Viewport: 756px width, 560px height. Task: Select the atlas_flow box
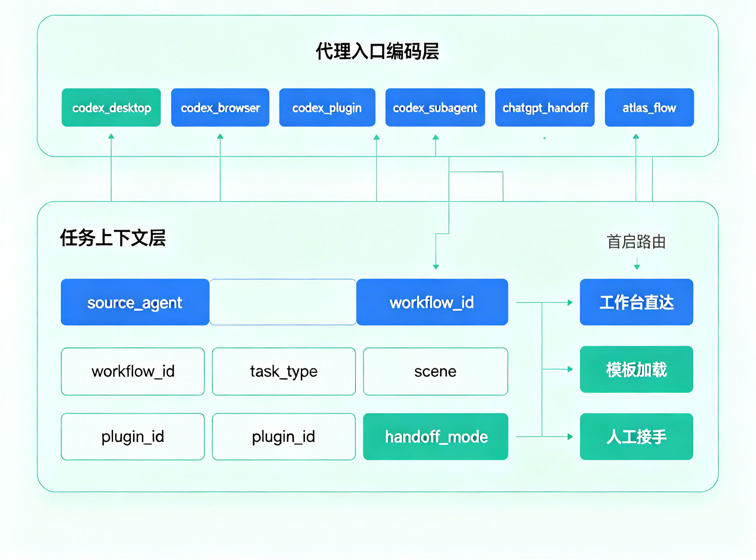point(649,108)
